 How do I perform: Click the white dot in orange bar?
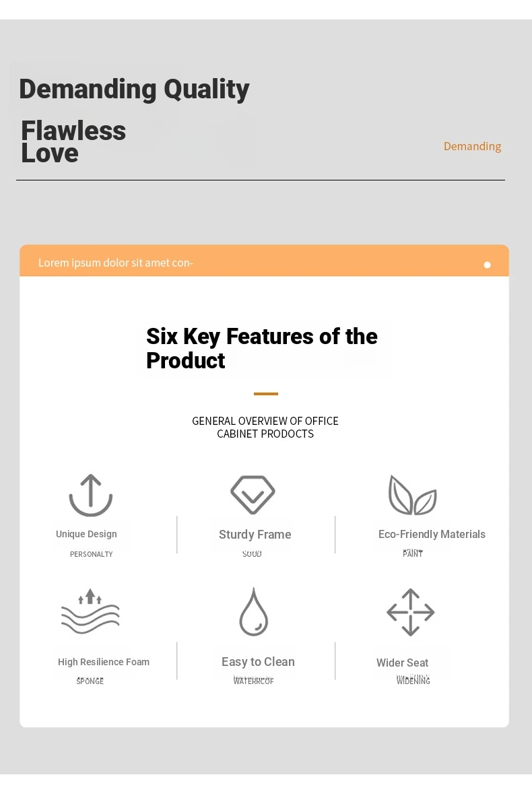pyautogui.click(x=488, y=265)
